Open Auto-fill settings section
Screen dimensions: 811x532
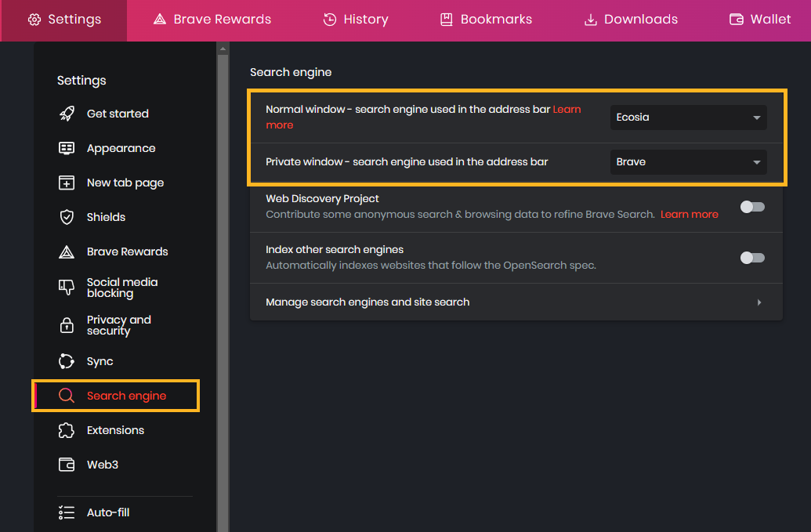pos(108,512)
